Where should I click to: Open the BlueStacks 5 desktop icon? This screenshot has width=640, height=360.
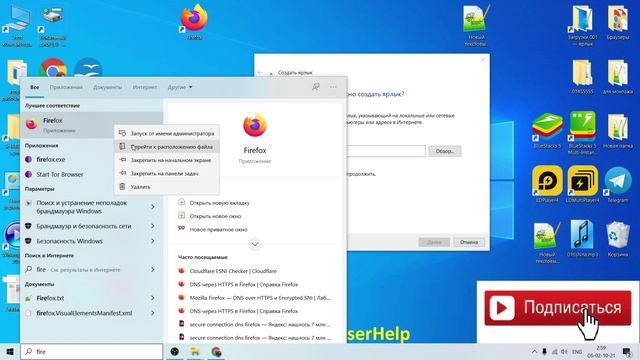click(x=547, y=130)
